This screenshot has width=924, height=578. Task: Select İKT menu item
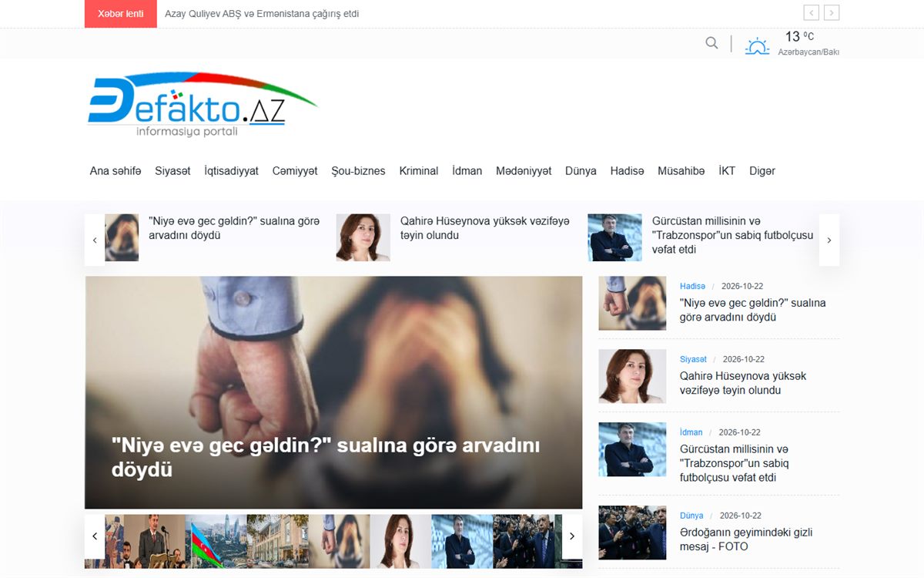tap(727, 171)
